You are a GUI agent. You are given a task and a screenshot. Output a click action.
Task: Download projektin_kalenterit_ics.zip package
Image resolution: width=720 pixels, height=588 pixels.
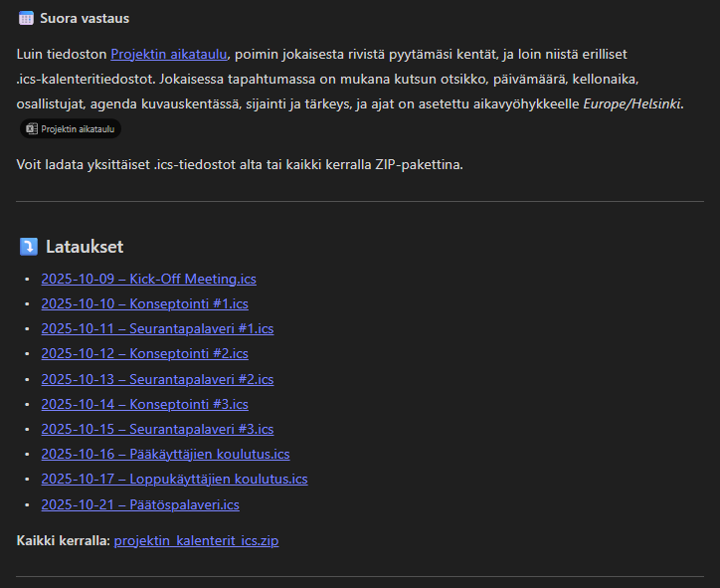196,540
